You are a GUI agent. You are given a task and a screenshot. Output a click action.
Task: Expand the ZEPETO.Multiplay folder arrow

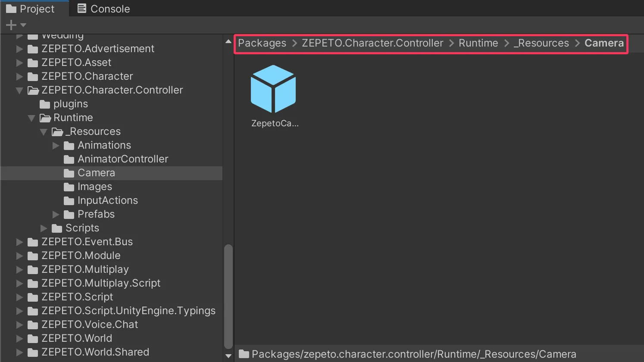click(x=19, y=270)
